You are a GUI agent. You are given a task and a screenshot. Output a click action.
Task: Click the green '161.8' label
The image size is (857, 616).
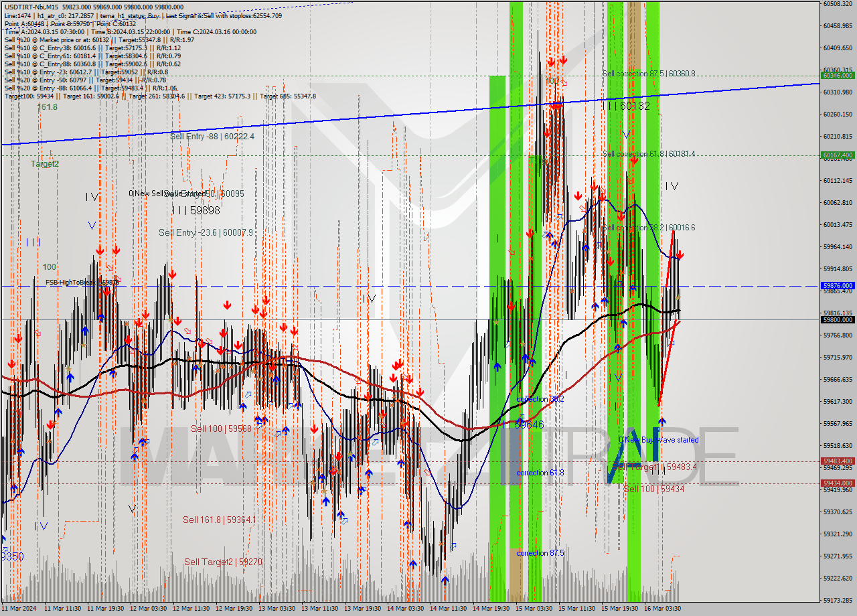[48, 108]
